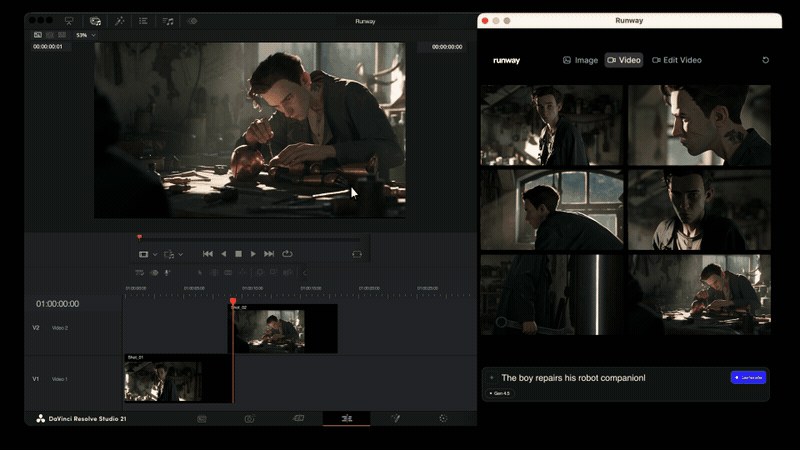Image resolution: width=800 pixels, height=450 pixels.
Task: Open the Media Storage icon in Resolve toolbar
Action: tap(69, 21)
